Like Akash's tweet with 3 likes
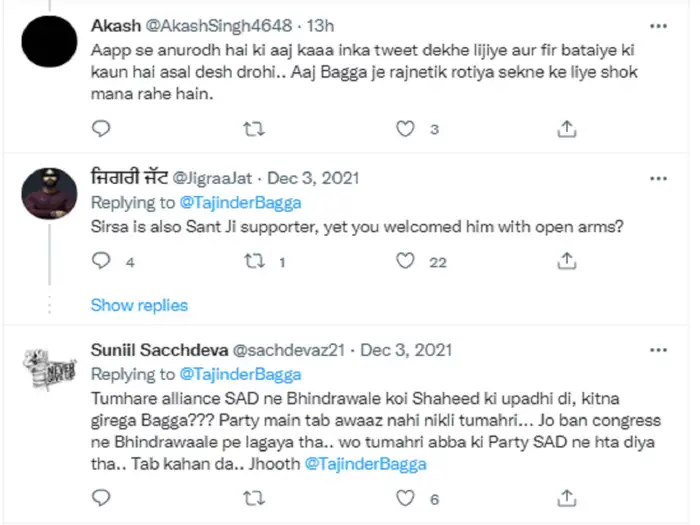Viewport: 700px width, 525px height. pos(406,128)
